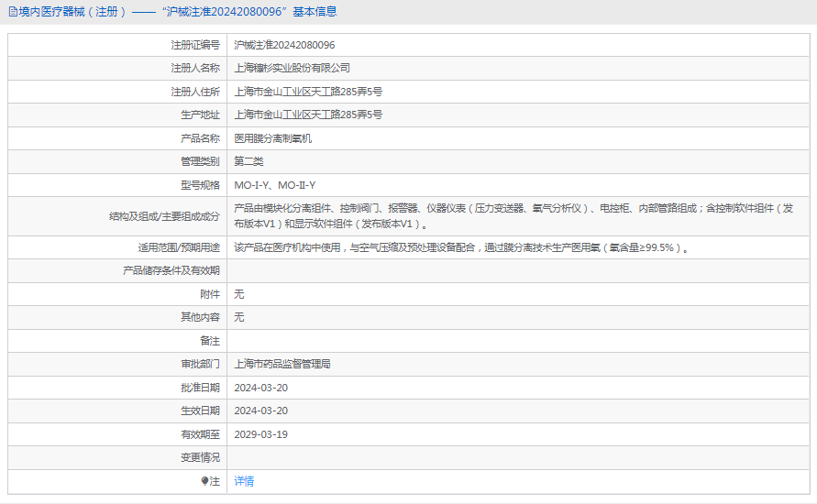817x504 pixels.
Task: Click the 审批部门 label
Action: click(200, 364)
